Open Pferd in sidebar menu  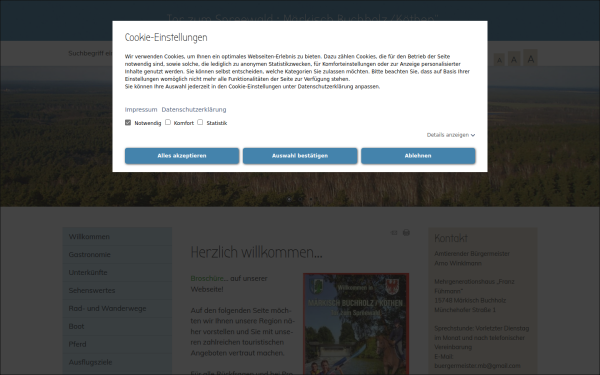(117, 344)
